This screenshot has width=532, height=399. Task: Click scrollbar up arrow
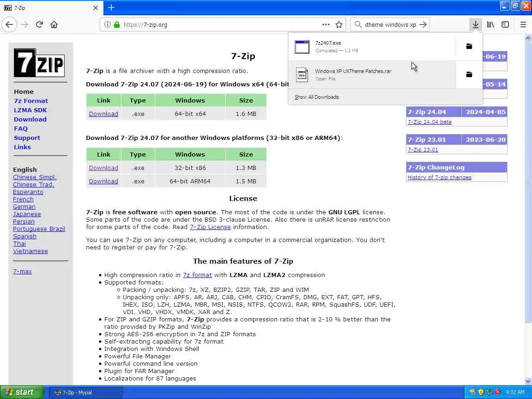point(528,38)
